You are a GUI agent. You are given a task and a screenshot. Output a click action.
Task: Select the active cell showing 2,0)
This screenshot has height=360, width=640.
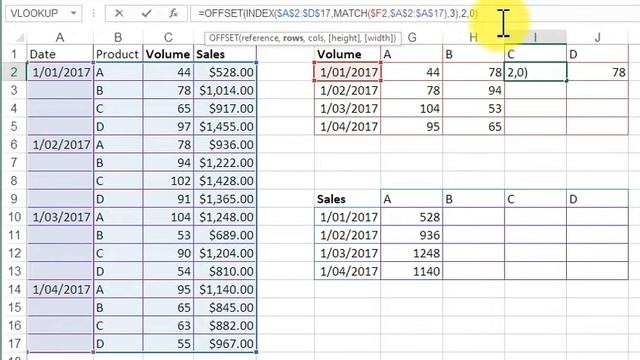(535, 72)
